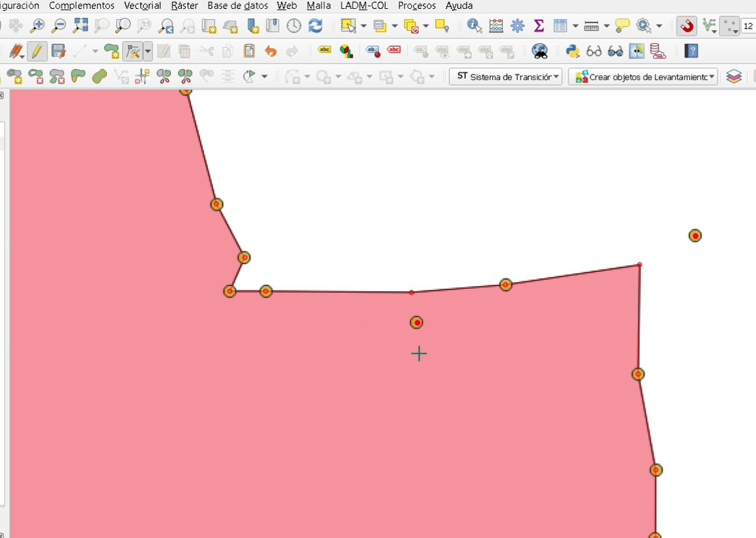Open the Field Calculator abacus icon
This screenshot has width=756, height=538.
click(x=496, y=26)
